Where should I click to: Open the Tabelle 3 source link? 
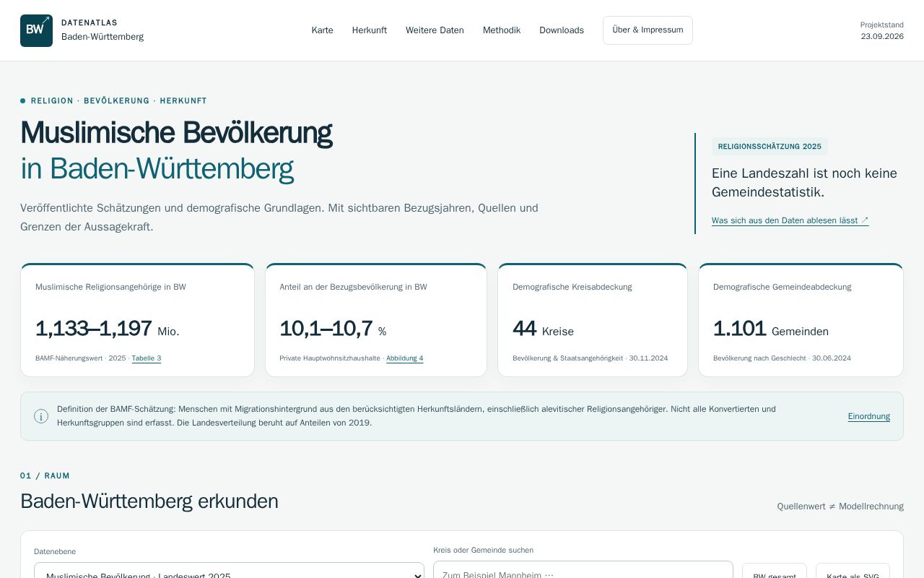point(147,358)
